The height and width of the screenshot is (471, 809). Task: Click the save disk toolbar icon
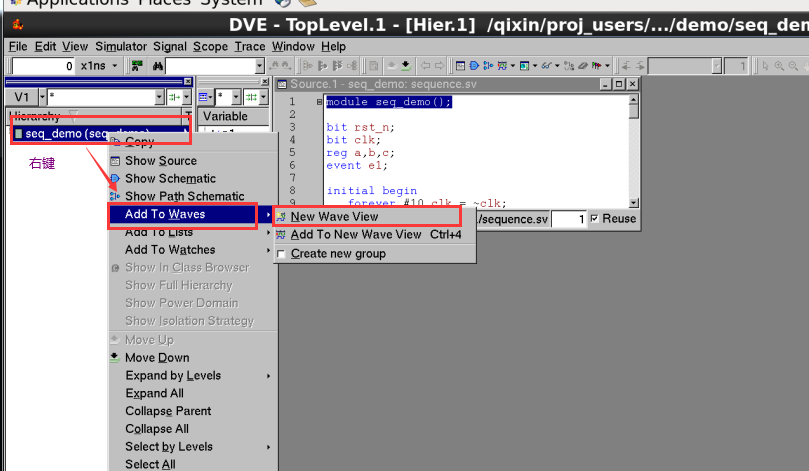point(374,66)
